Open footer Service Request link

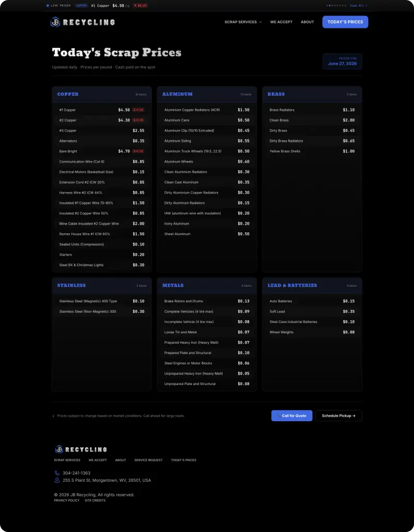[149, 460]
